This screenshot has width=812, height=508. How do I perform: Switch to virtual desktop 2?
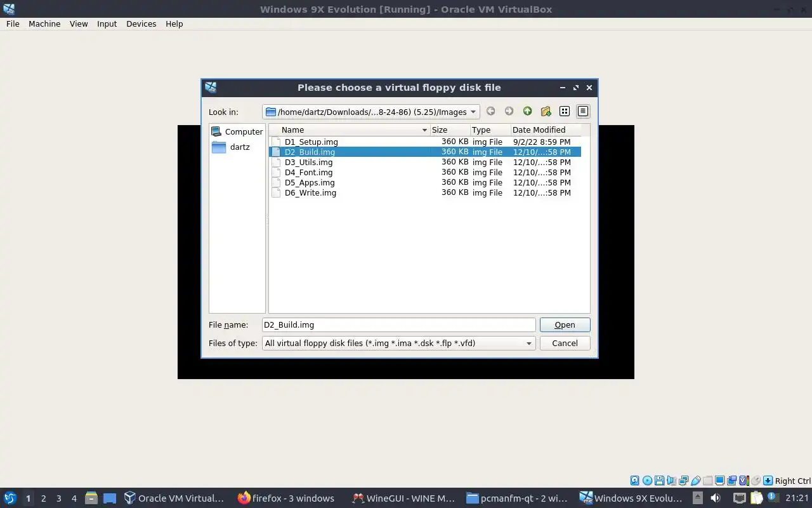pyautogui.click(x=43, y=498)
